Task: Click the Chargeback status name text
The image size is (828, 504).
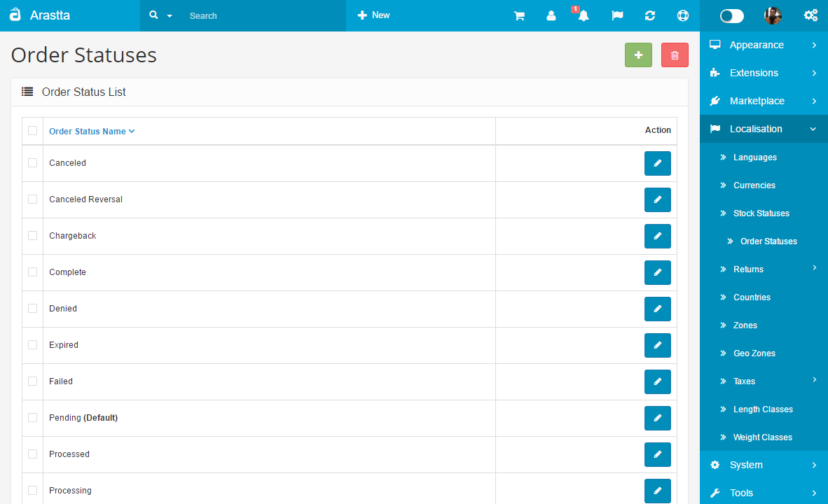Action: point(72,236)
